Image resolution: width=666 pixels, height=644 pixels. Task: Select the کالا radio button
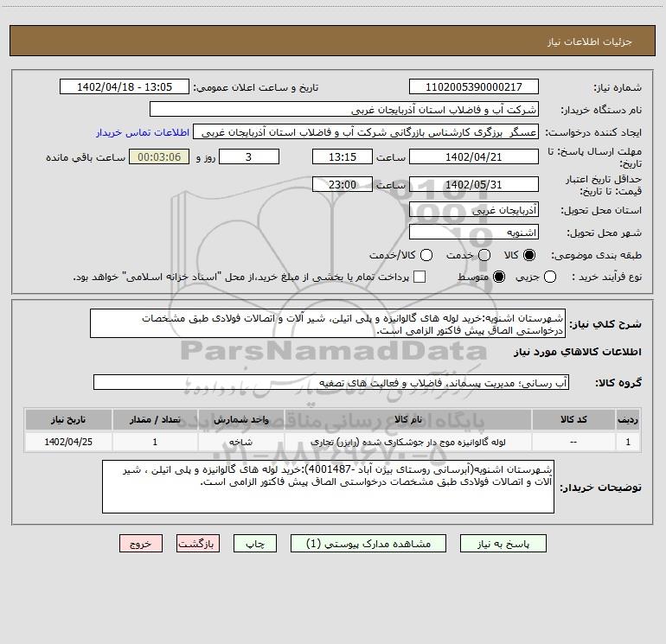529,255
